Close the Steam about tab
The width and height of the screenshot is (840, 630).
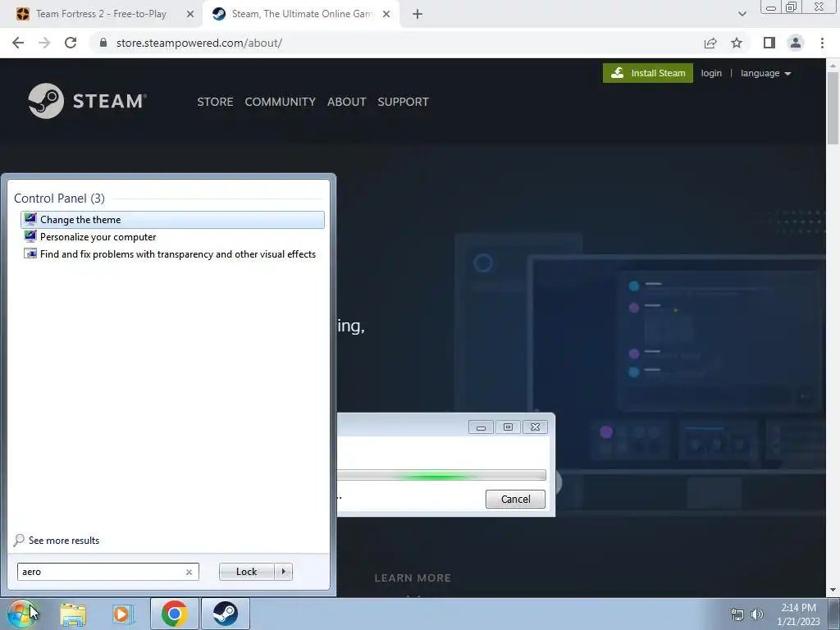click(386, 14)
